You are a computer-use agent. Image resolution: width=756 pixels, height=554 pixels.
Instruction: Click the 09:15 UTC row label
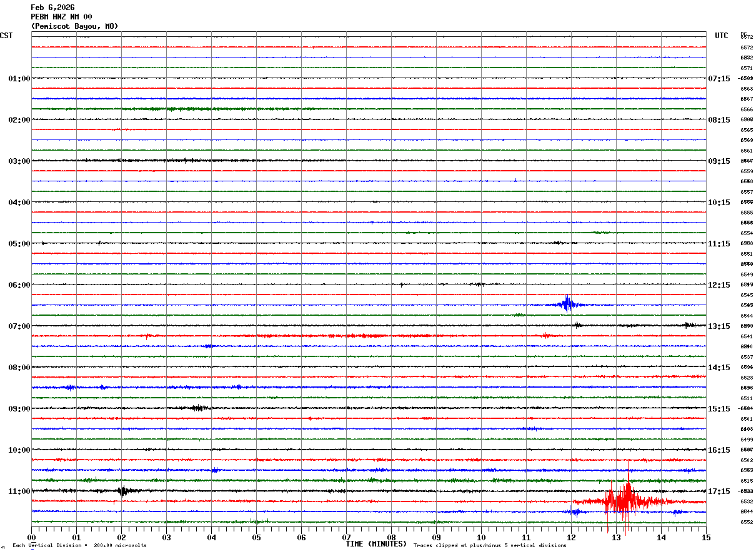pos(719,161)
